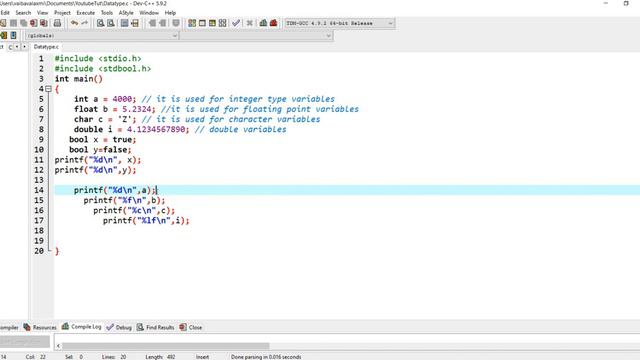Click the printf("%lf\n",i); line
Viewport: 640px width, 360px height.
146,220
